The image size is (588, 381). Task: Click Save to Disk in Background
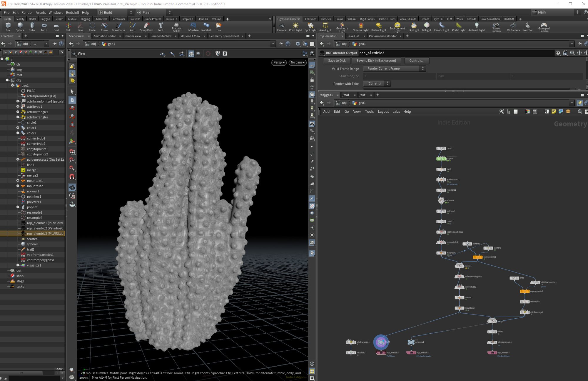[376, 61]
